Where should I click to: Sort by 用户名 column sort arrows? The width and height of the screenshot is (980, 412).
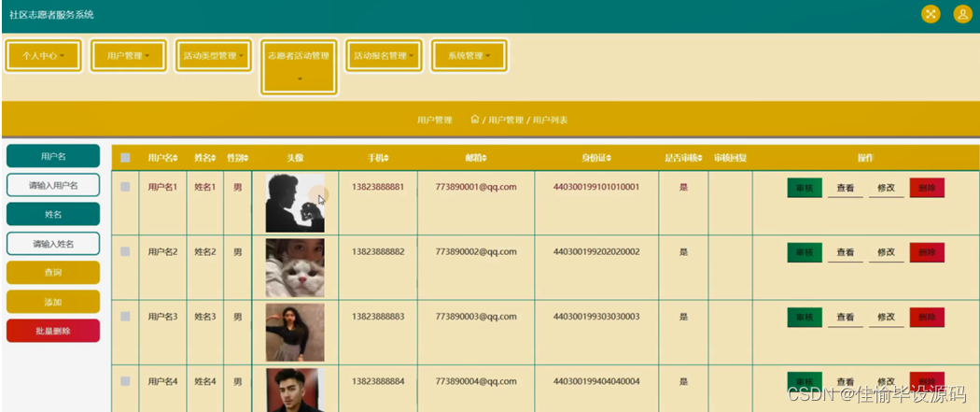[175, 158]
